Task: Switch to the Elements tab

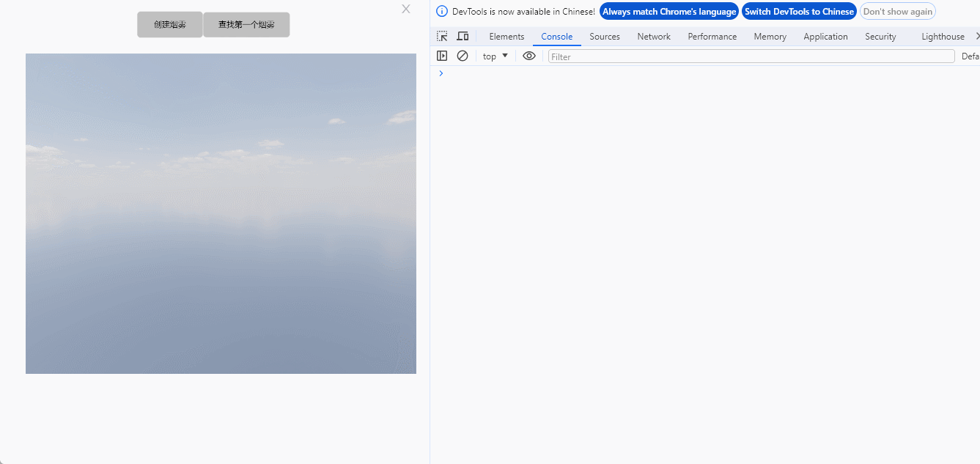Action: tap(506, 37)
